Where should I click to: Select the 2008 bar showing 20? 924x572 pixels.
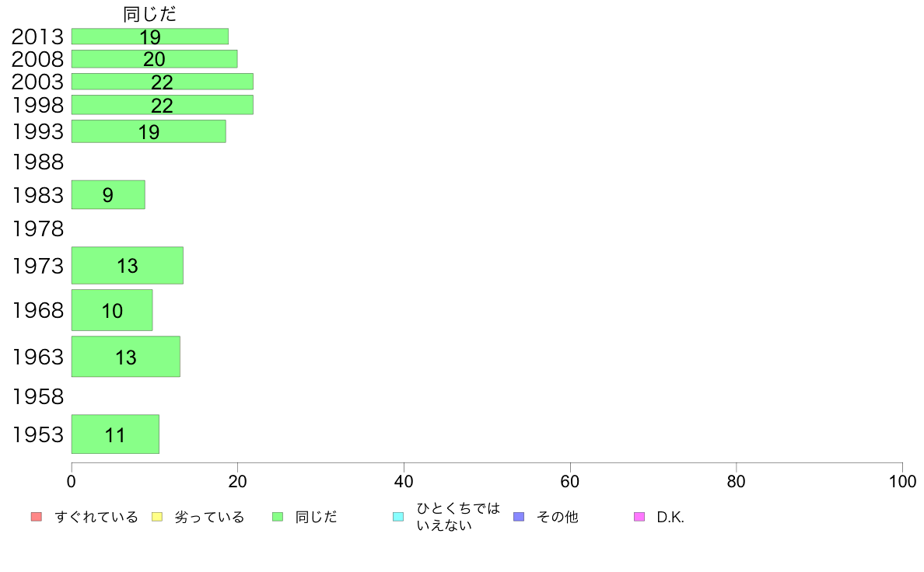coord(155,59)
